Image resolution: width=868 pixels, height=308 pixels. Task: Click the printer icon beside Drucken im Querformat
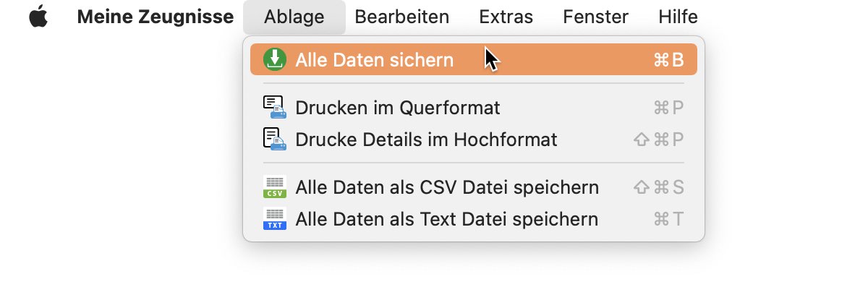tap(275, 108)
